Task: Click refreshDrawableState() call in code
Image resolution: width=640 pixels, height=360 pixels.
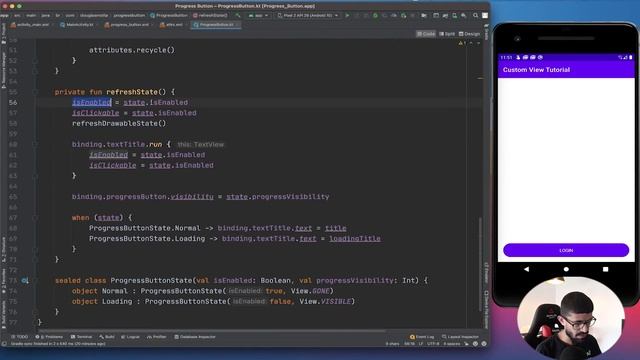Action: pos(119,123)
